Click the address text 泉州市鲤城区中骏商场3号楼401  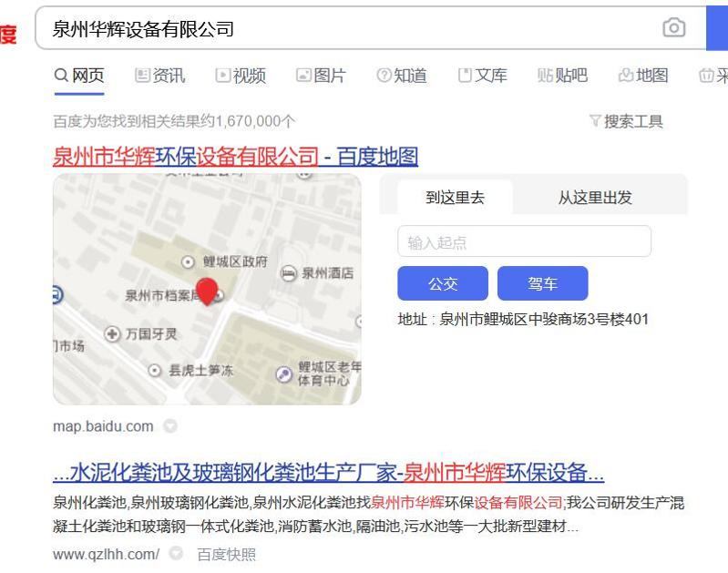544,319
